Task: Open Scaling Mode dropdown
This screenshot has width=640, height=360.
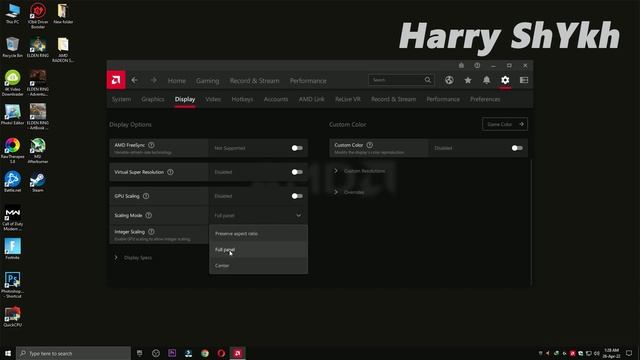Action: point(258,215)
